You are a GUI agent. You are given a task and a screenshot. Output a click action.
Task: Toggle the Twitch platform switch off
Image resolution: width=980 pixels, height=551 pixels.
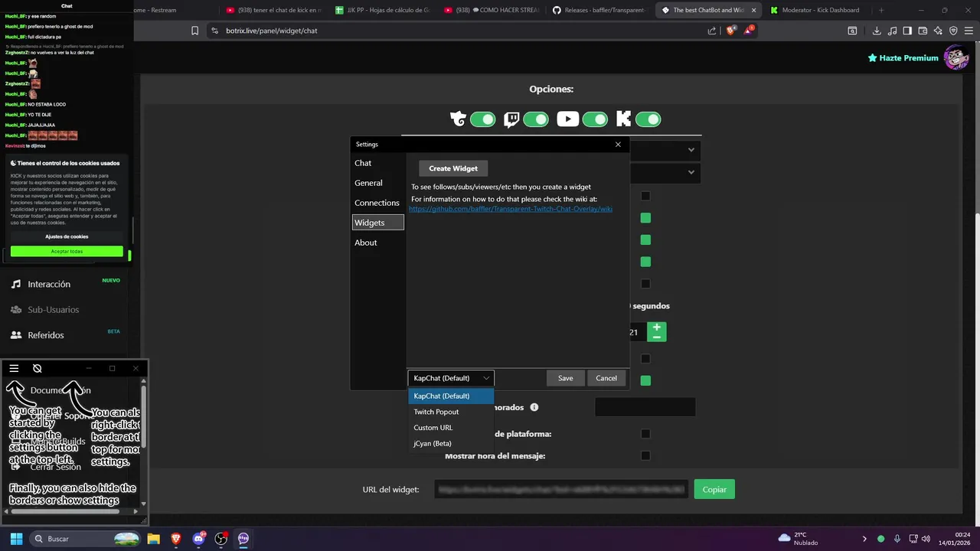[x=536, y=119]
